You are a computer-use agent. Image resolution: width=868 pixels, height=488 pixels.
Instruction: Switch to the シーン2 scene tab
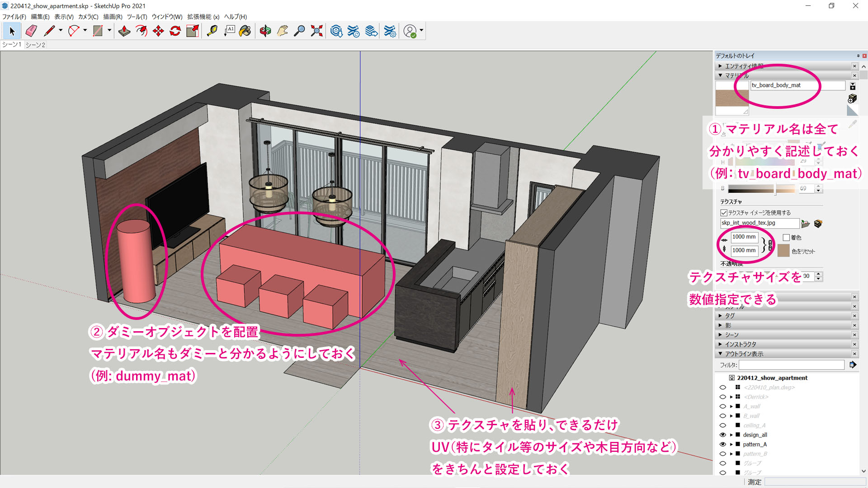[35, 45]
